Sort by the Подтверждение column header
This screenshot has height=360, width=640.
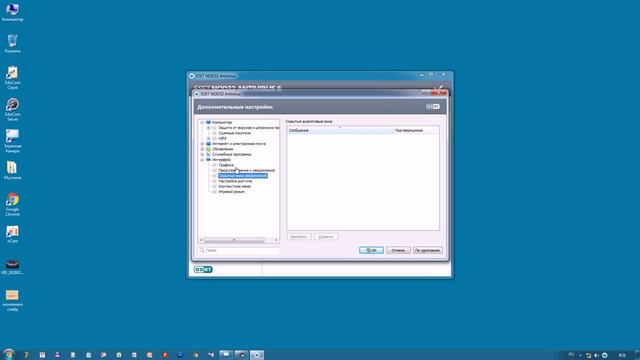(412, 130)
